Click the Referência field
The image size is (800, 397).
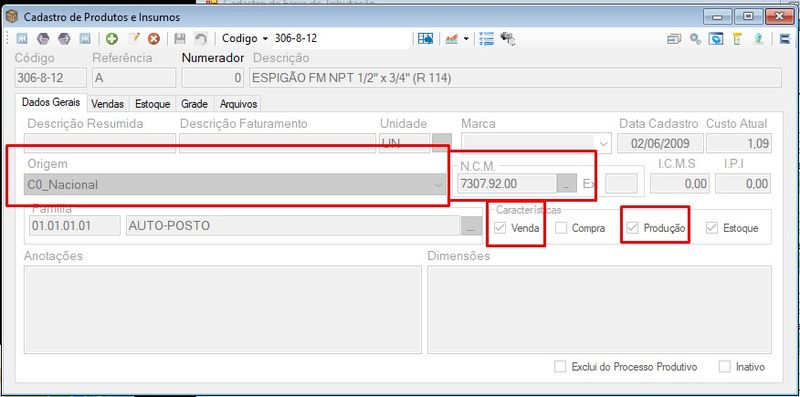point(134,78)
